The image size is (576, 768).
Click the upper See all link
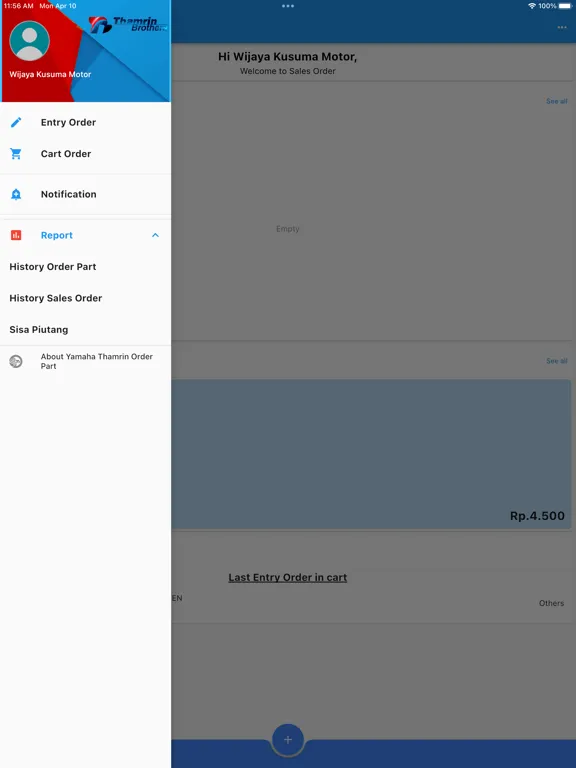556,101
